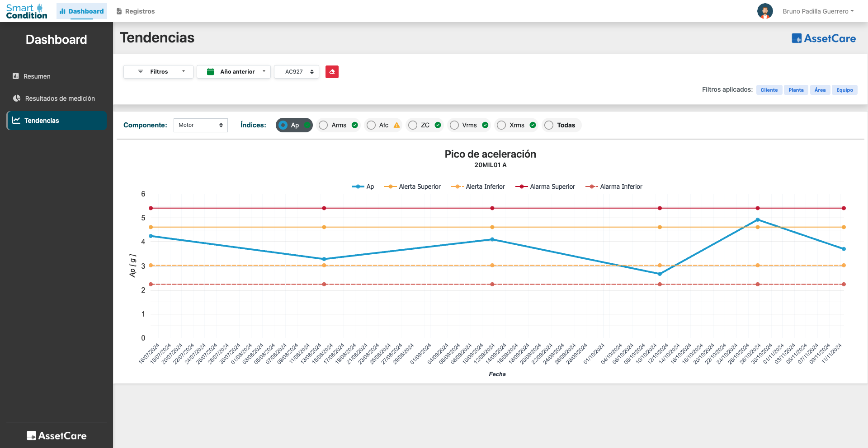Image resolution: width=868 pixels, height=448 pixels.
Task: Expand the Componente Motor selector
Action: pos(200,125)
